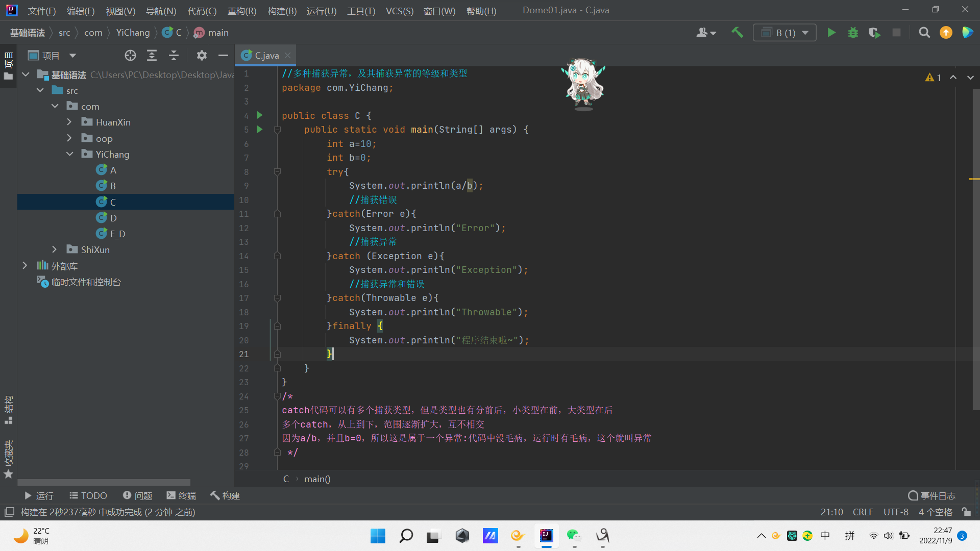980x551 pixels.
Task: Open the 重构(R) Refactor menu
Action: click(241, 11)
